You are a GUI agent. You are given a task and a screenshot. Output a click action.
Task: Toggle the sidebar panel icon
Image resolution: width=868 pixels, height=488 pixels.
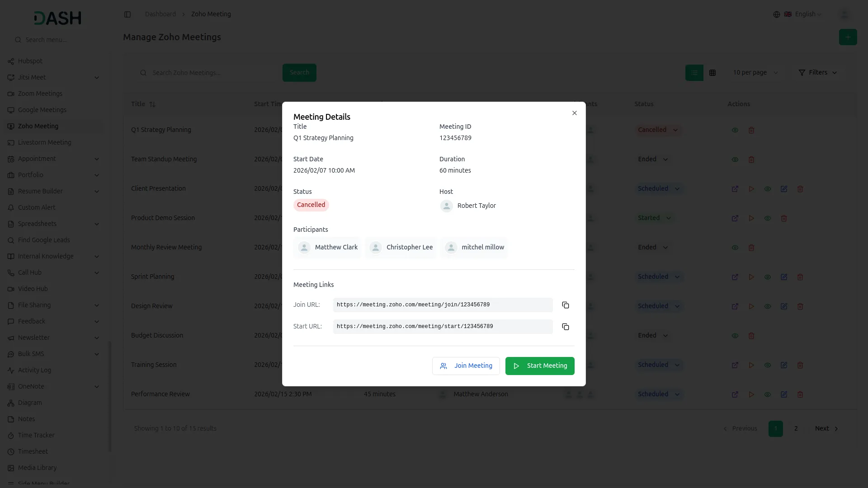127,14
